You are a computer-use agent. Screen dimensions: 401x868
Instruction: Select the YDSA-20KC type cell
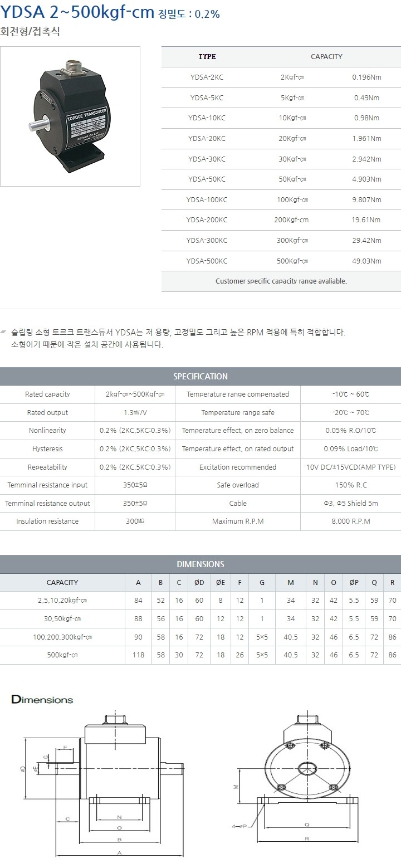coord(207,138)
